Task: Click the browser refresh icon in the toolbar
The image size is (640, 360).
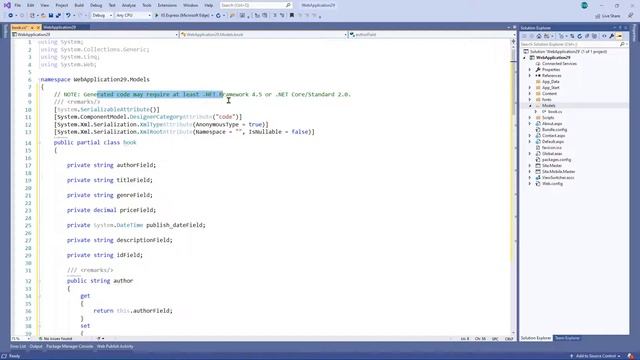Action: click(218, 16)
